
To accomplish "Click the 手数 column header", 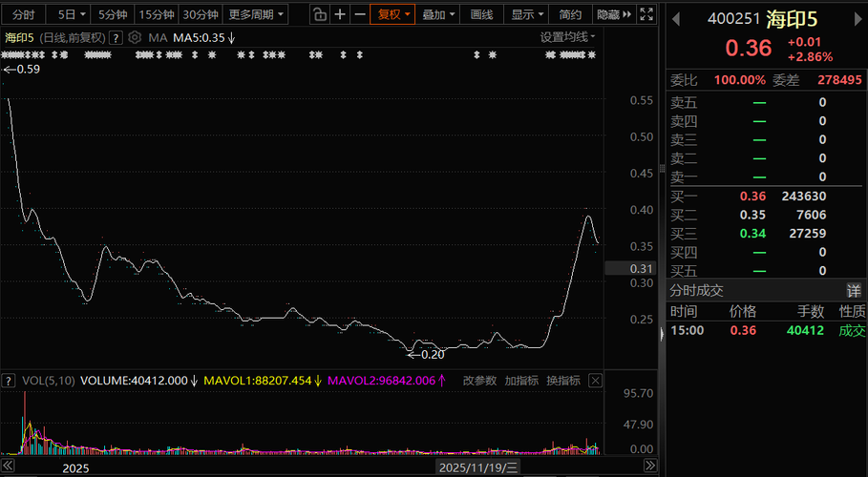I will click(811, 312).
